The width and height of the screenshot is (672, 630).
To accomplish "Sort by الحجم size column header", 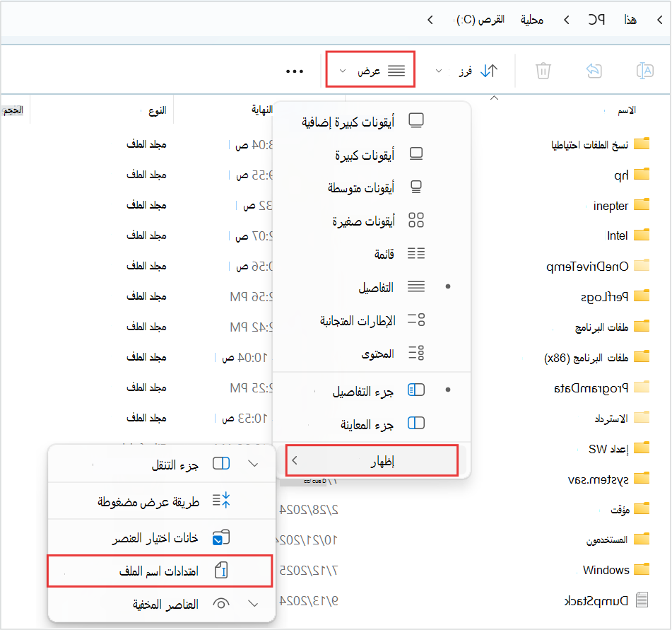I will [13, 110].
